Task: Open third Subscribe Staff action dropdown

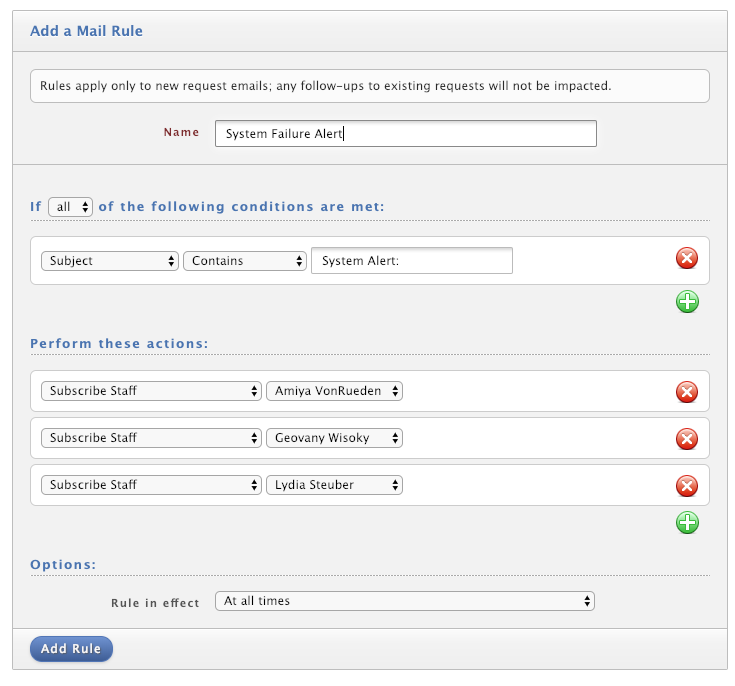Action: [x=151, y=485]
